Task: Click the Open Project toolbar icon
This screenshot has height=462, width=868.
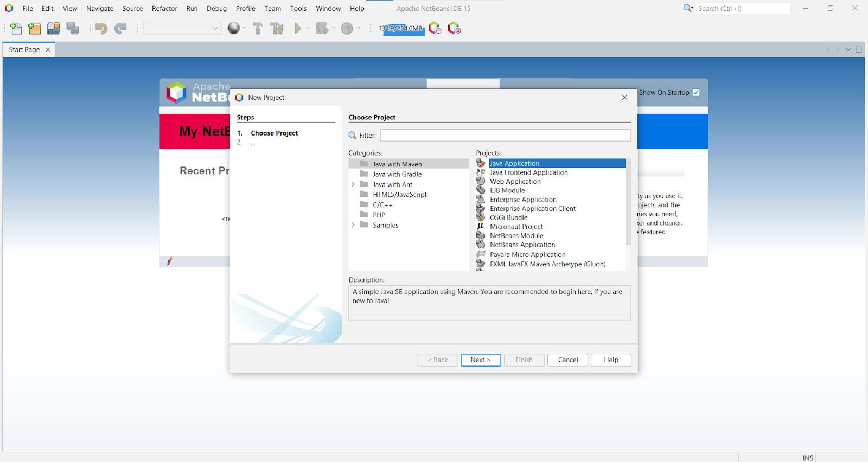Action: (x=53, y=28)
